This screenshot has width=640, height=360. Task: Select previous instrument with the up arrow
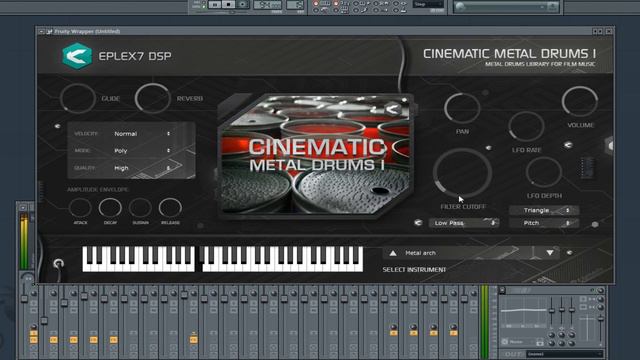pyautogui.click(x=393, y=253)
